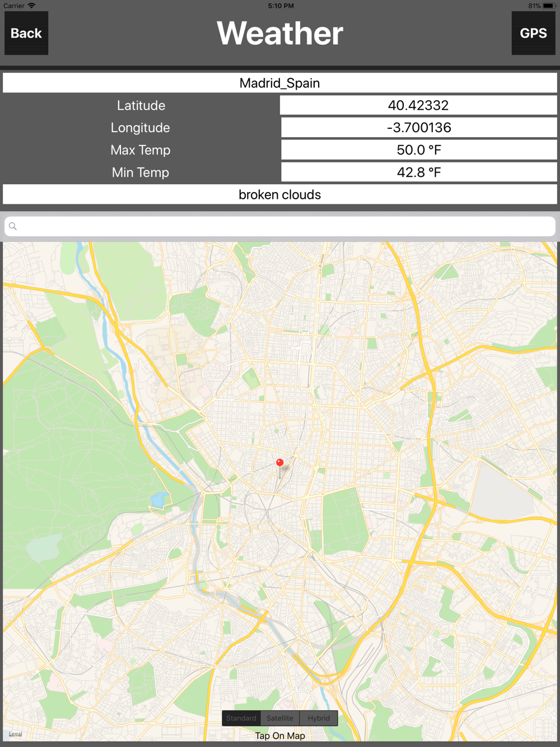Click the 5:10 PM clock
The height and width of the screenshot is (747, 560).
(x=281, y=6)
